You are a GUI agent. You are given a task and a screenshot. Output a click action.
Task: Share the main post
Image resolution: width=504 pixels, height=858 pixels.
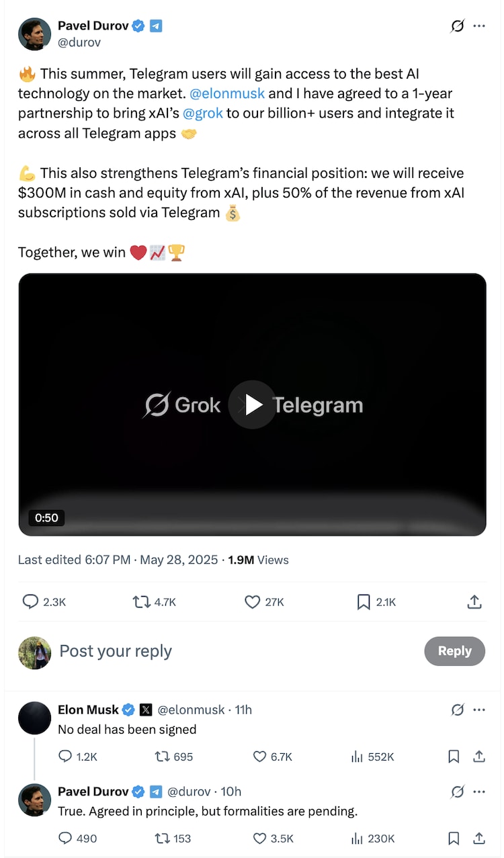click(x=474, y=602)
